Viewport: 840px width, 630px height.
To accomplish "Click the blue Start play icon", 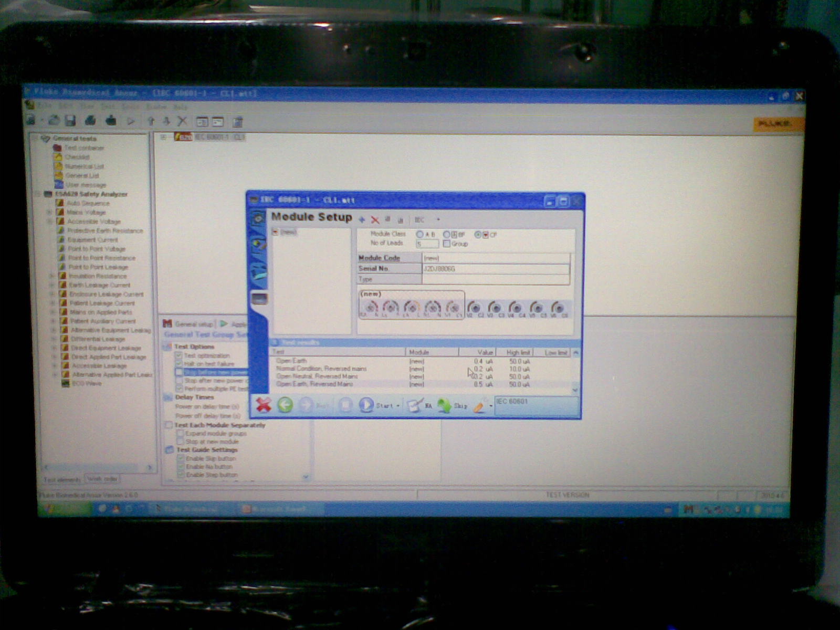I will coord(366,405).
